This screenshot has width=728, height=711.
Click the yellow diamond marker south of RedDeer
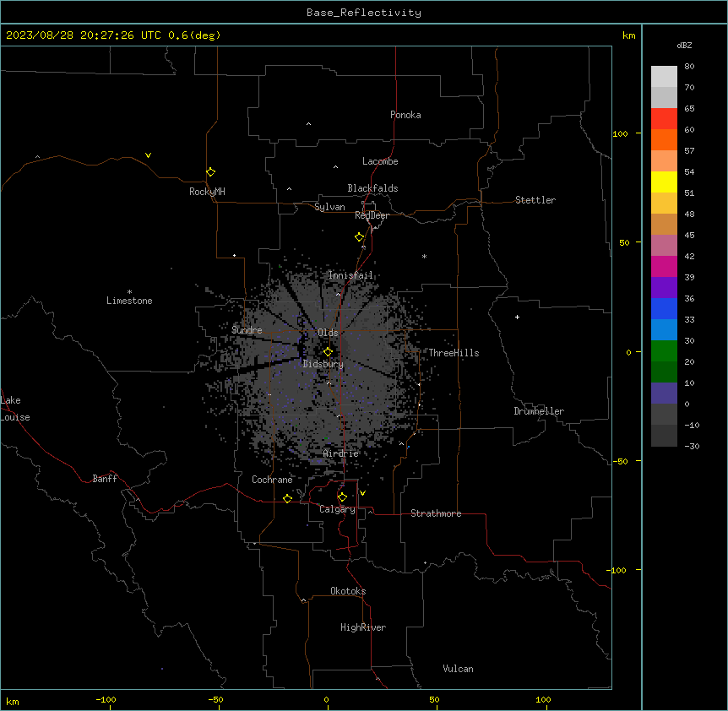[x=359, y=237]
